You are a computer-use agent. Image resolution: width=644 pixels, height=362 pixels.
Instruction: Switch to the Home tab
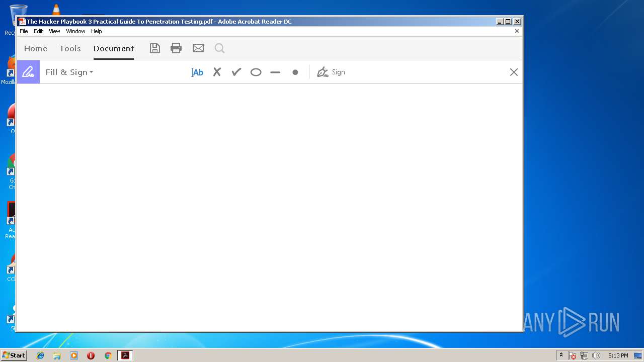pyautogui.click(x=36, y=49)
